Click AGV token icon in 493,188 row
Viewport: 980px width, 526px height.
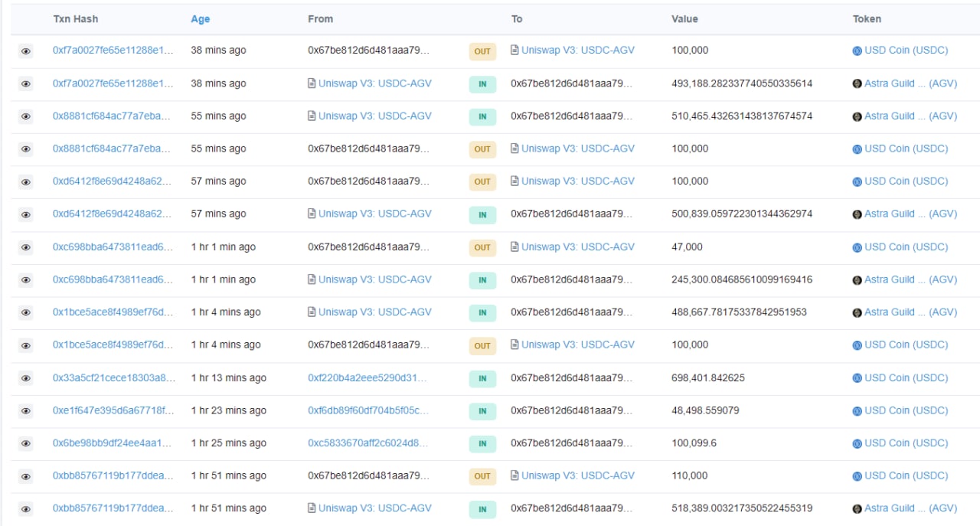pos(857,83)
